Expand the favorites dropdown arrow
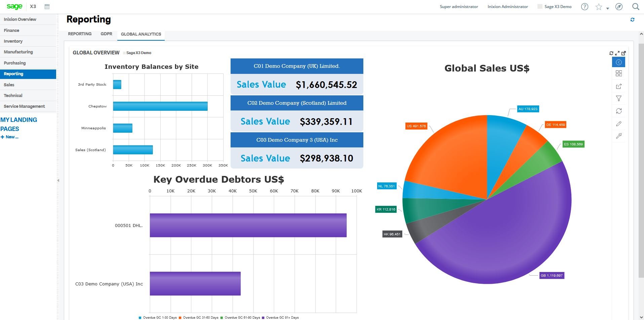 tap(608, 8)
